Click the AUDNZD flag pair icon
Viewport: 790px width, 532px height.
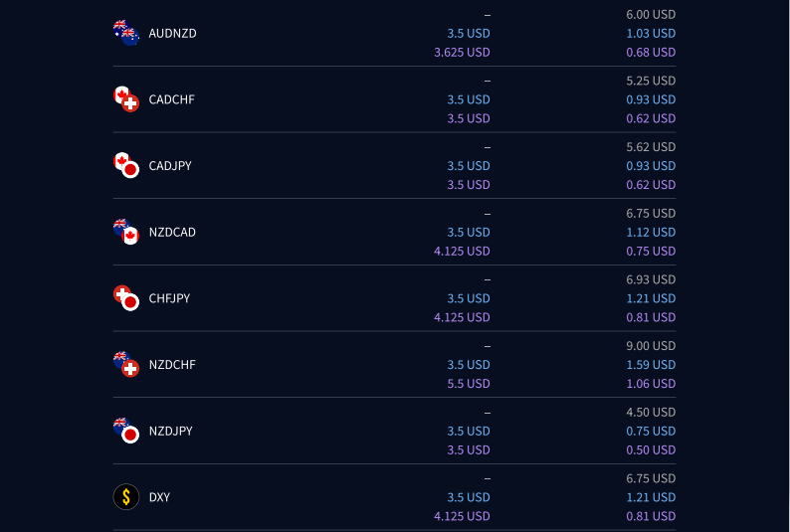pyautogui.click(x=126, y=33)
